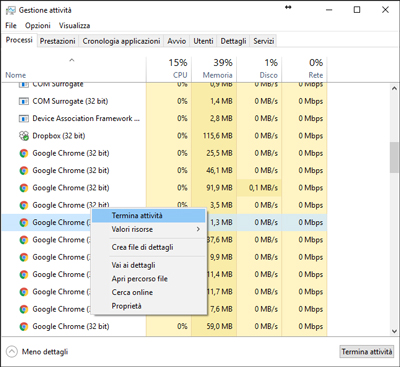
Task: Switch to the Dettagli tab
Action: click(233, 41)
